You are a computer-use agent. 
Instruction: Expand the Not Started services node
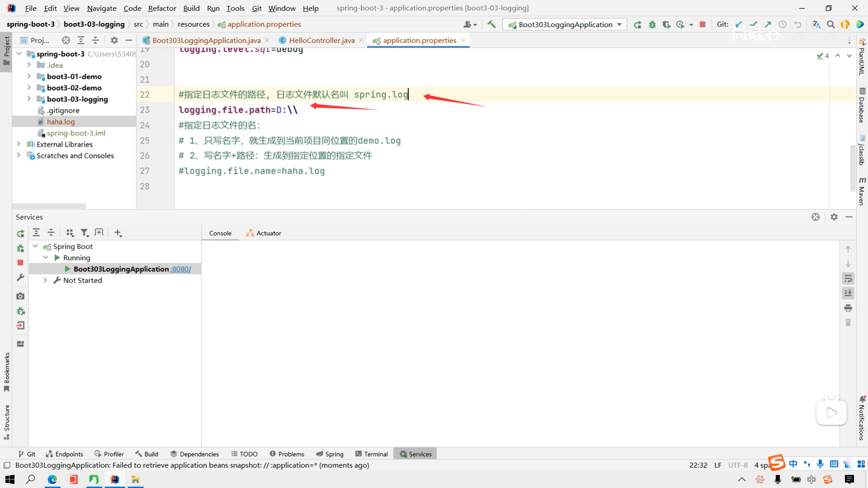coord(45,280)
